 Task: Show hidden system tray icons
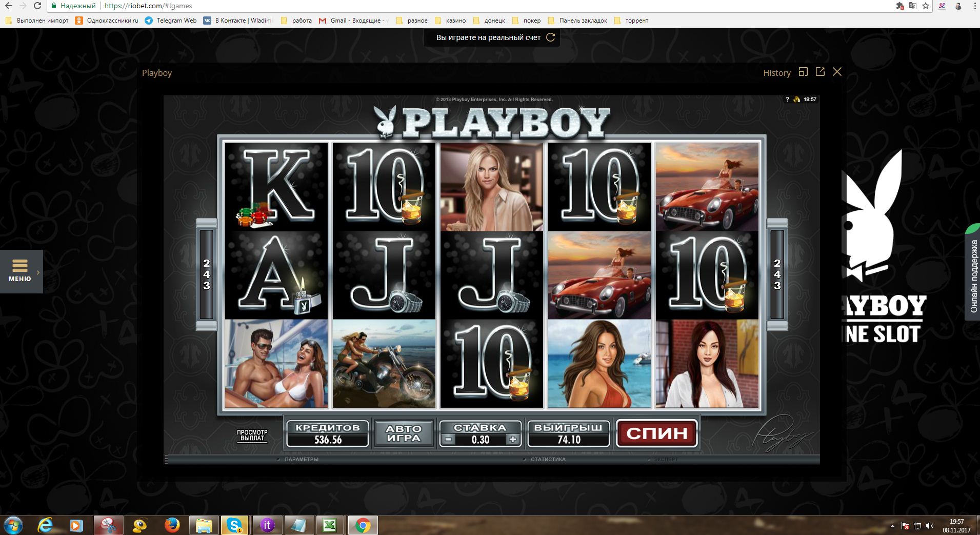tap(893, 526)
